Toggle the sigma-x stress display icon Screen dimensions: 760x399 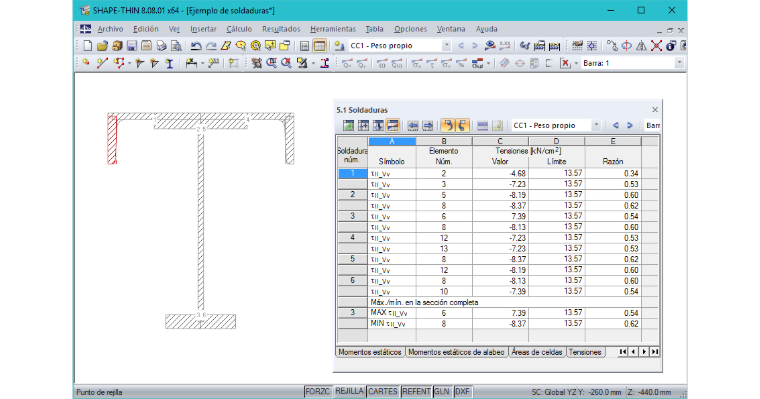pos(417,63)
